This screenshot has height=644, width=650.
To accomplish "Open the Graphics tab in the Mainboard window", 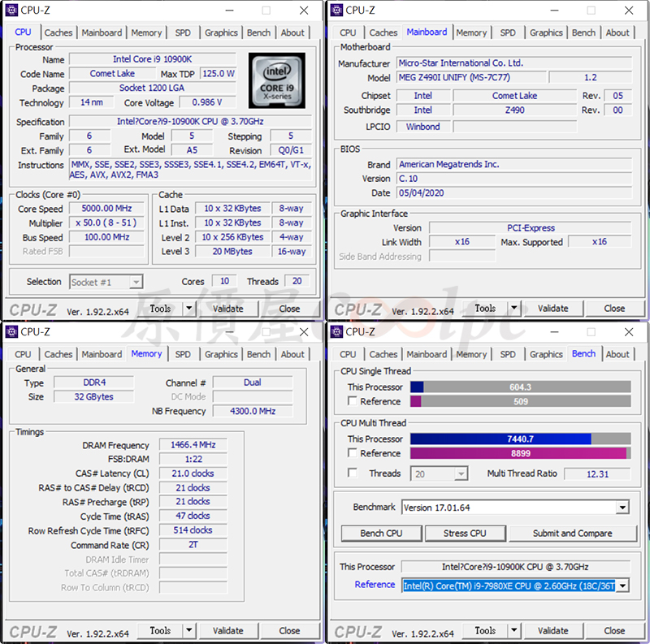I will point(546,33).
